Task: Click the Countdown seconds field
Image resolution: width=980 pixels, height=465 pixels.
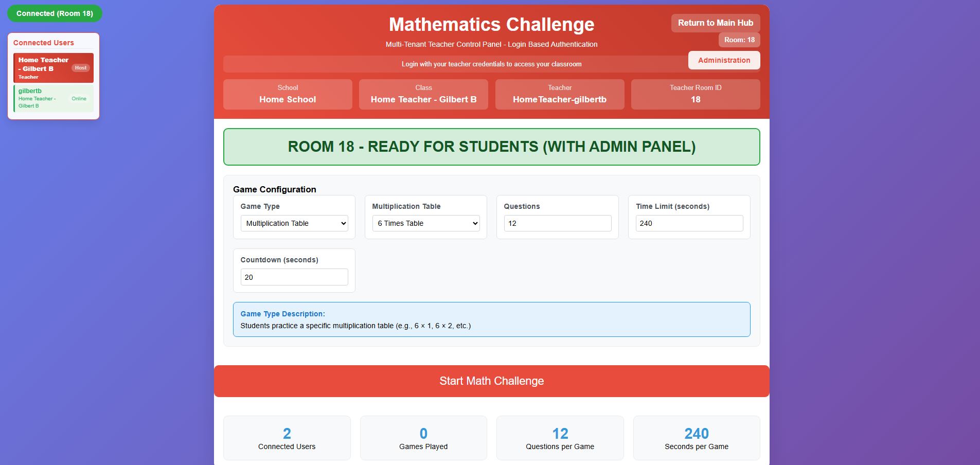Action: [x=294, y=277]
